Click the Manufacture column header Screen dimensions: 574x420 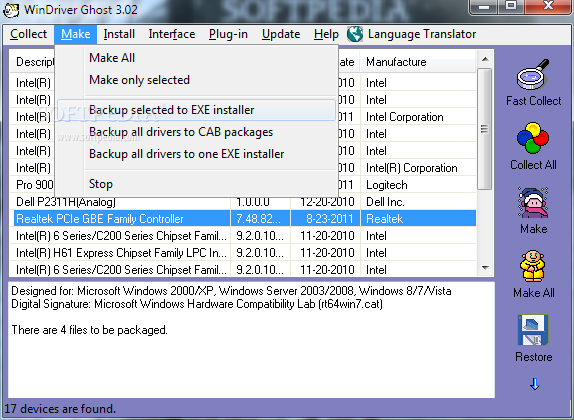coord(418,62)
